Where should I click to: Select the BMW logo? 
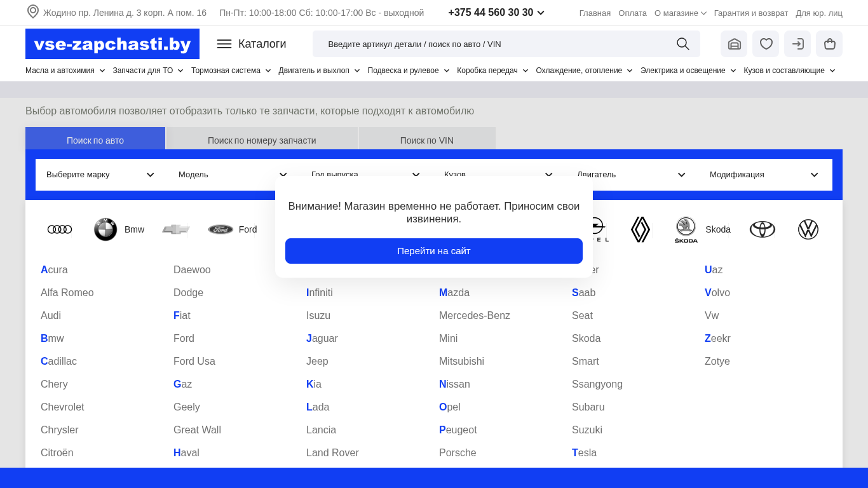click(105, 229)
